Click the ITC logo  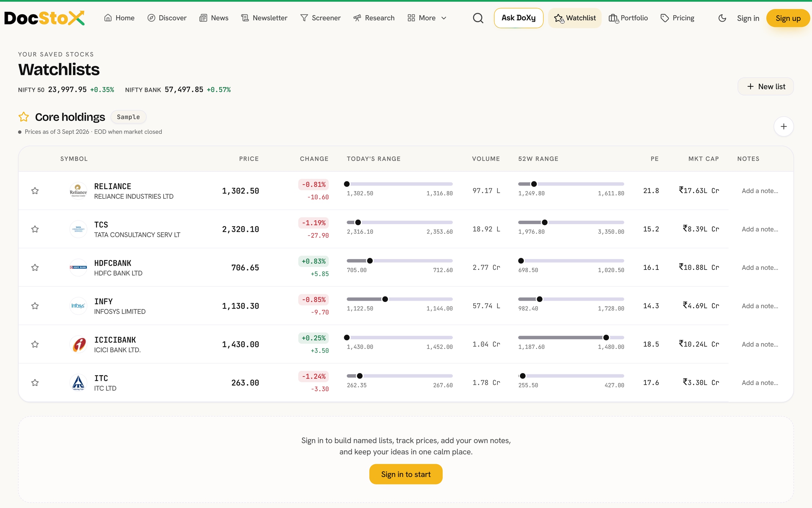[78, 383]
